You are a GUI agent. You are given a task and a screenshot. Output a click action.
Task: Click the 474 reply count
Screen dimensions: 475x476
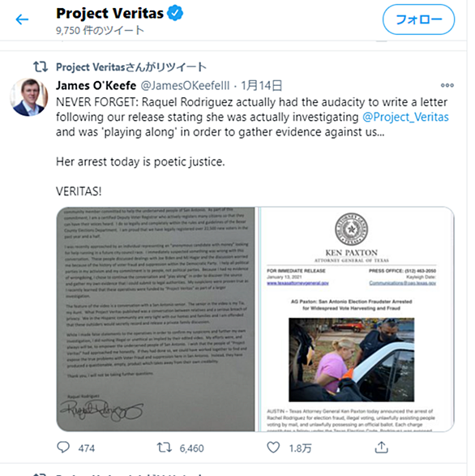[x=87, y=448]
